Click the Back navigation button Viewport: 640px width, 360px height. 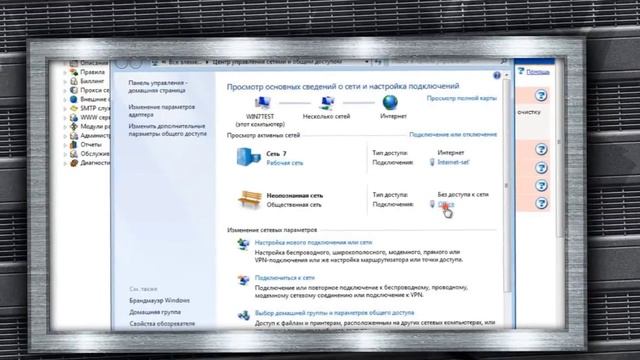(x=122, y=62)
